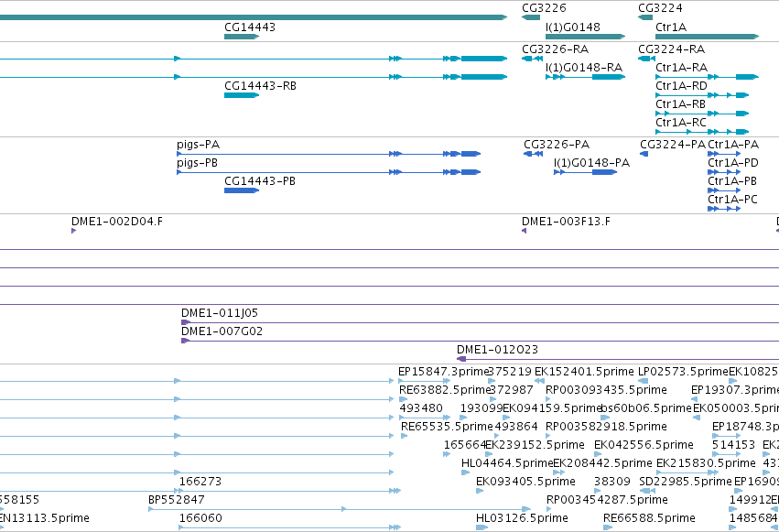Select the DME1-002D04.F feature label
The image size is (779, 532).
pos(117,222)
